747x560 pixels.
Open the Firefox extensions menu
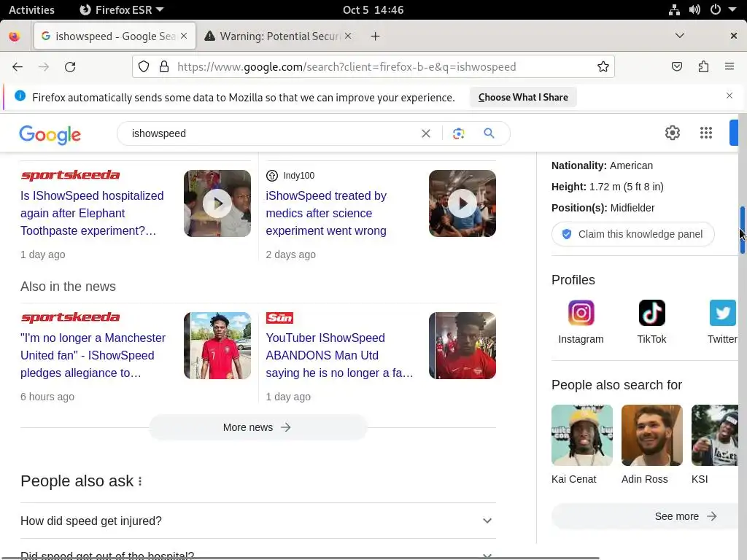pos(703,66)
